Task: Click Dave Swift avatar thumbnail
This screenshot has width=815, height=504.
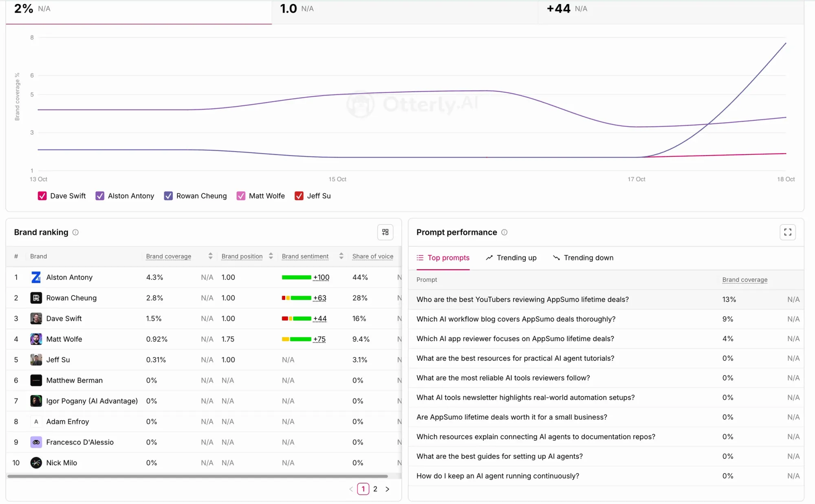Action: [x=36, y=318]
